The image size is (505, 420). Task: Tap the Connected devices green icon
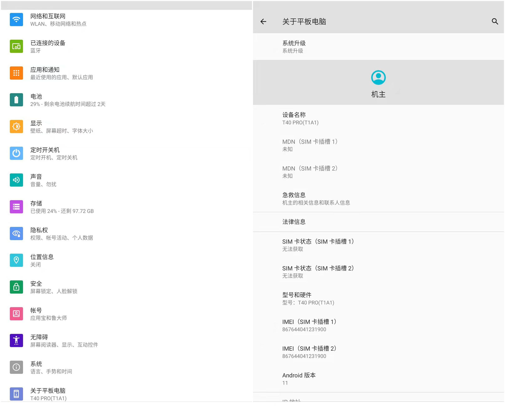click(16, 46)
